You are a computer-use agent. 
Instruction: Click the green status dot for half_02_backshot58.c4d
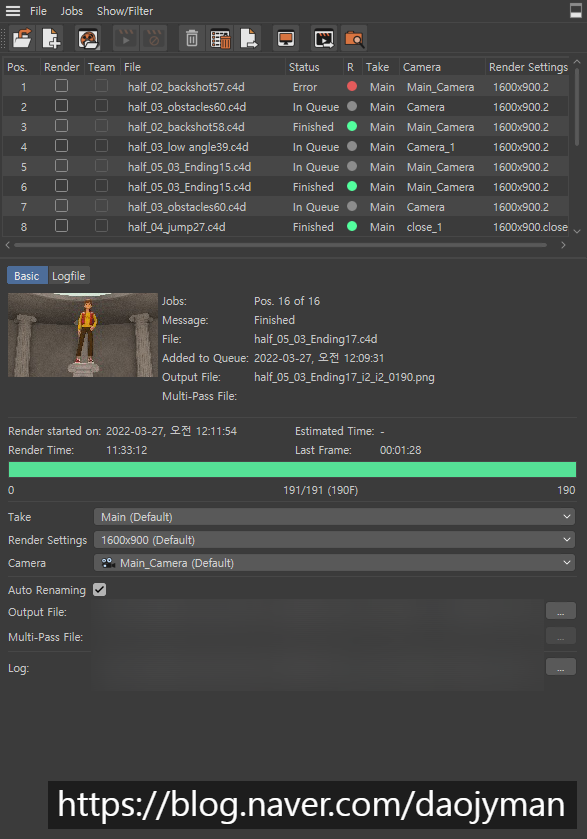coord(352,126)
